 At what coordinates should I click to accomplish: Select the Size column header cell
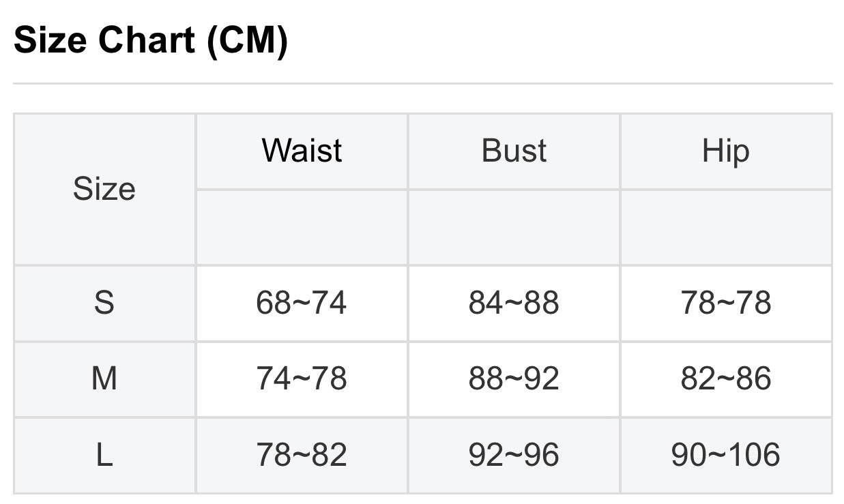point(104,189)
